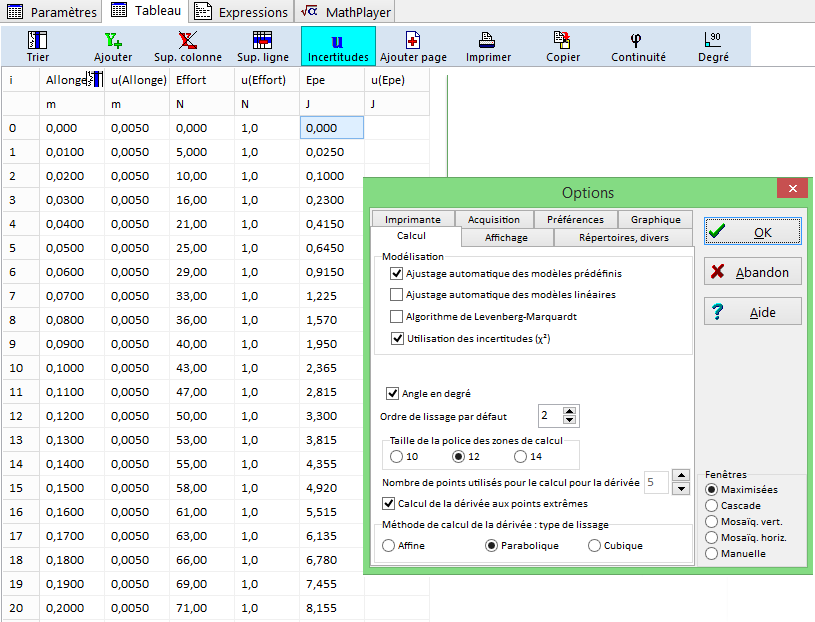Uncheck Ajustage automatique des modèles prédéfinis
815x622 pixels.
(x=397, y=273)
